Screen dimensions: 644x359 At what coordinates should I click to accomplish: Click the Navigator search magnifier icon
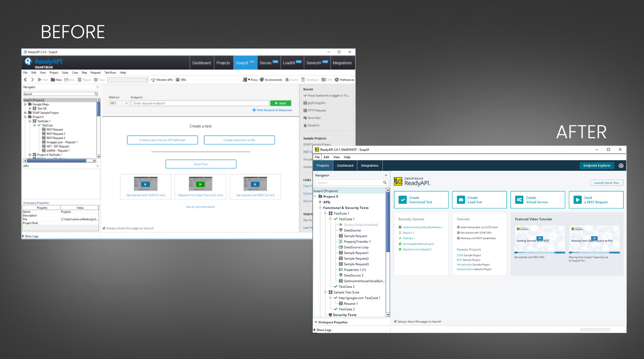(x=385, y=183)
